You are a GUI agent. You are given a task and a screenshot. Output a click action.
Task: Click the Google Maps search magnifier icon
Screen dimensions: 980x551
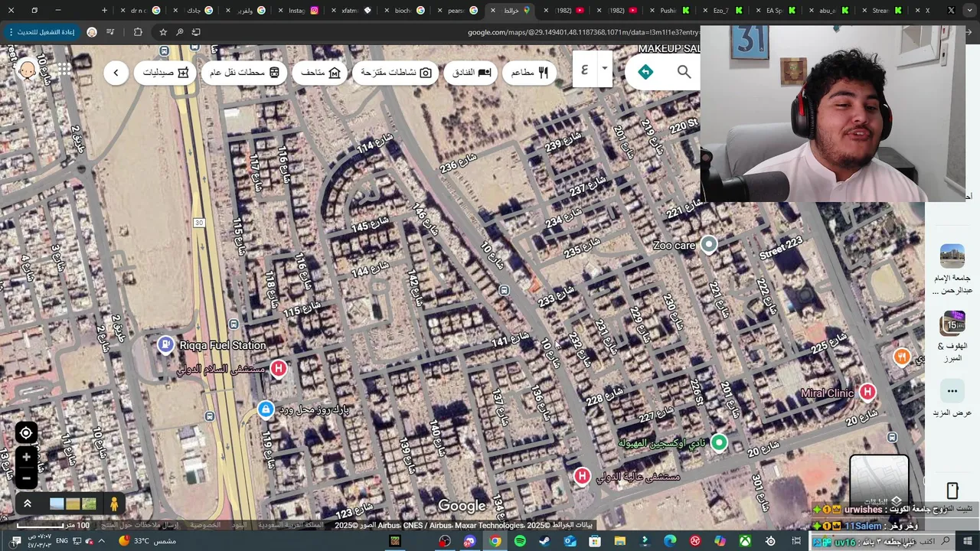click(x=684, y=72)
